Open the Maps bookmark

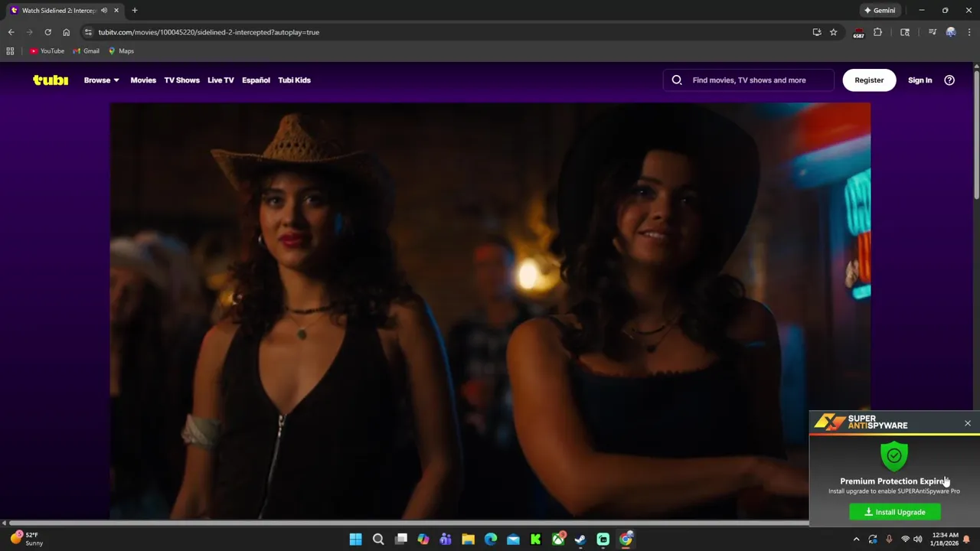[x=121, y=51]
